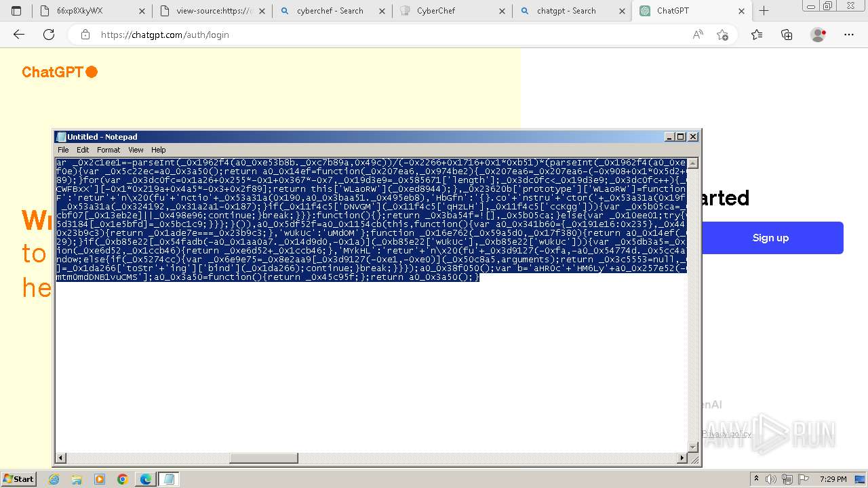Open File Explorer from taskbar
This screenshot has width=868, height=488.
pyautogui.click(x=77, y=479)
